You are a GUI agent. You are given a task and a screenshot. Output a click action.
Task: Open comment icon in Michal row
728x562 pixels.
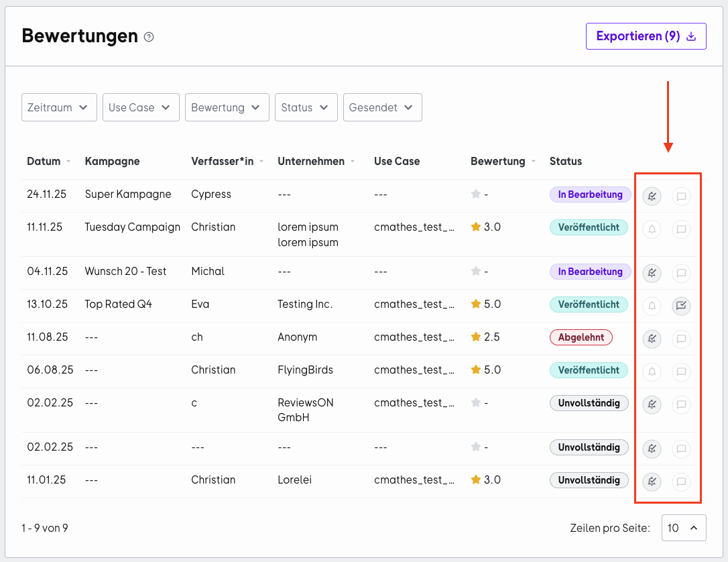tap(681, 273)
